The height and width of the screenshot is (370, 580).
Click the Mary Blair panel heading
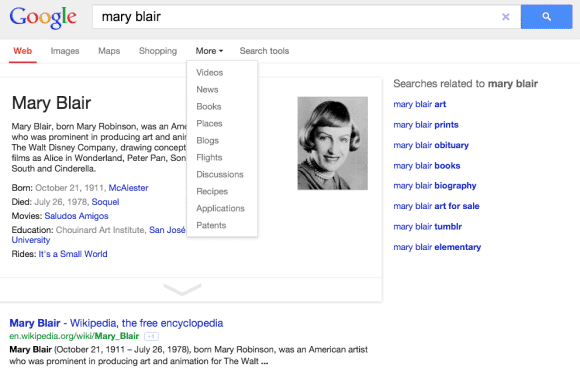pos(51,103)
